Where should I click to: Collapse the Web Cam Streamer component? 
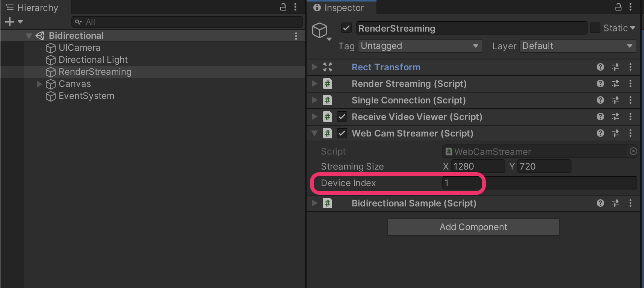coord(314,133)
